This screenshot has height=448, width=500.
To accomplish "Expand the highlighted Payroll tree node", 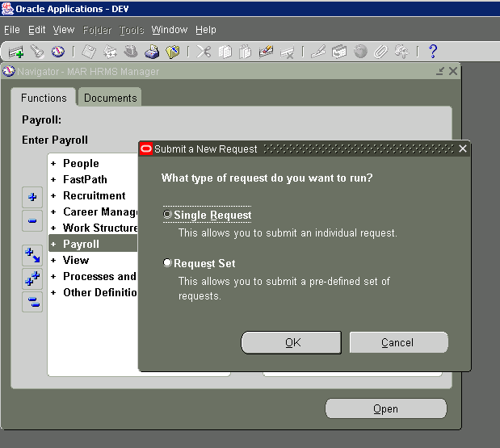I will coord(53,245).
